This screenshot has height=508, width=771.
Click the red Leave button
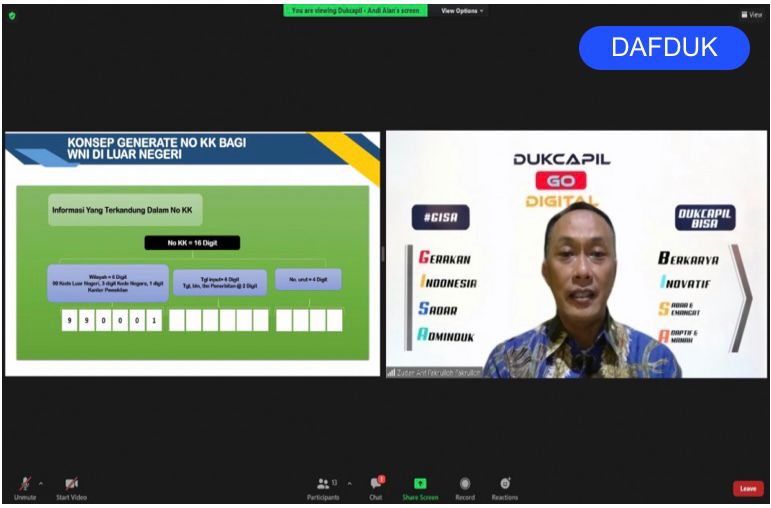coord(747,488)
